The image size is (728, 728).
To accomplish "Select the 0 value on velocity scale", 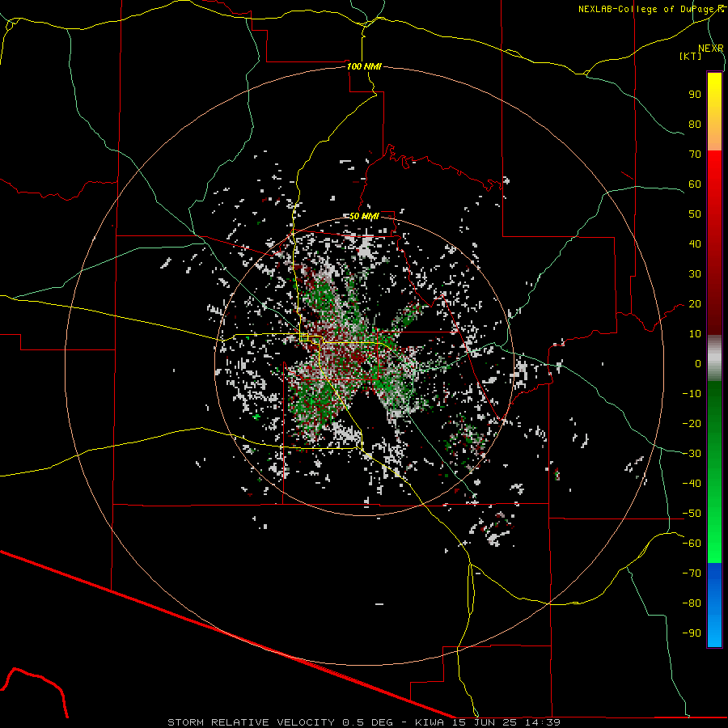I will click(698, 364).
